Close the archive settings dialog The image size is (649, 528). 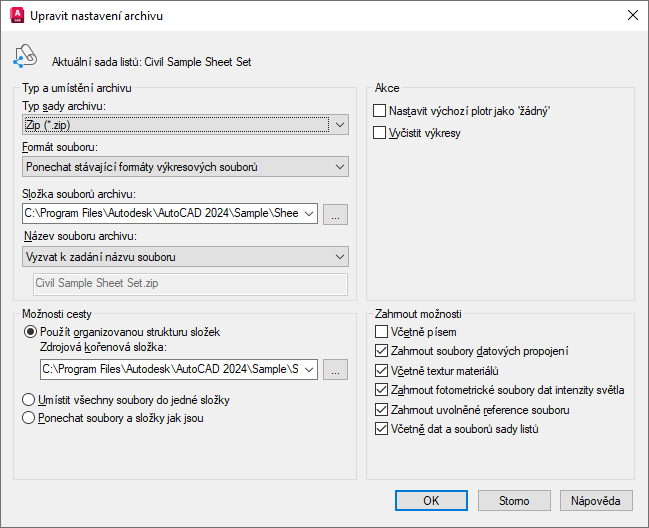[632, 15]
